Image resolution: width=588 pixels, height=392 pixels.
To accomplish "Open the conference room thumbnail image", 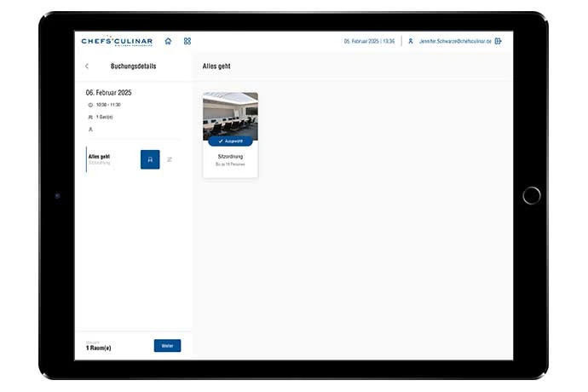I will point(230,114).
